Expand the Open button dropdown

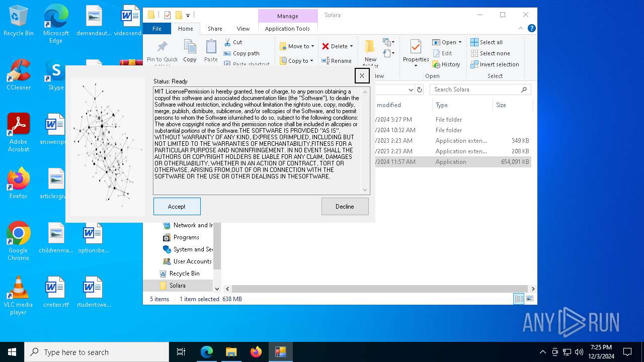pyautogui.click(x=460, y=42)
